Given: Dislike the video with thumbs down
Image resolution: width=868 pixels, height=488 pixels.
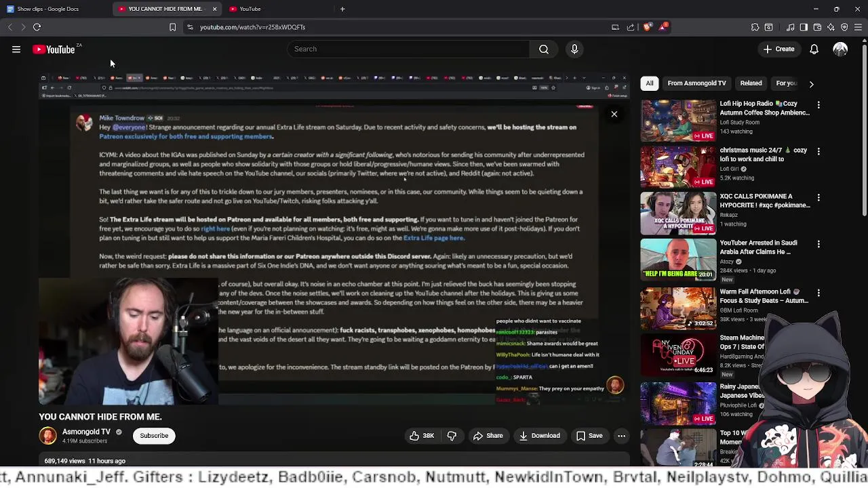Looking at the screenshot, I should point(452,436).
